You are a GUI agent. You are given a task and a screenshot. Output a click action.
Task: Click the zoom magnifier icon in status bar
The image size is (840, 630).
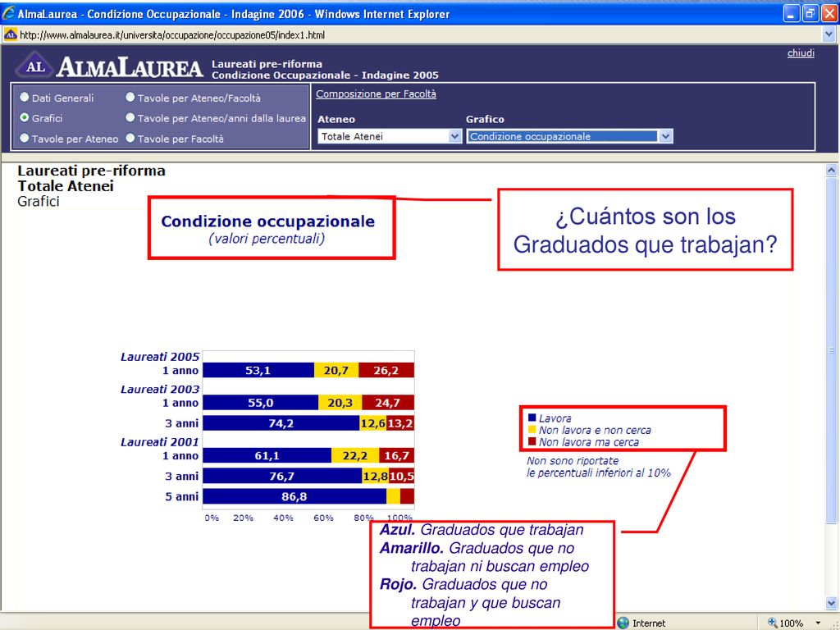coord(772,623)
